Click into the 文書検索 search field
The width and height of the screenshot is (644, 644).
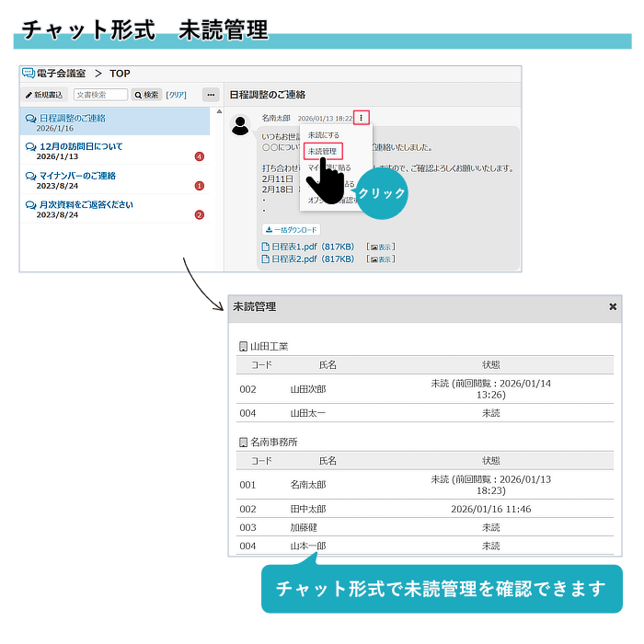click(100, 95)
